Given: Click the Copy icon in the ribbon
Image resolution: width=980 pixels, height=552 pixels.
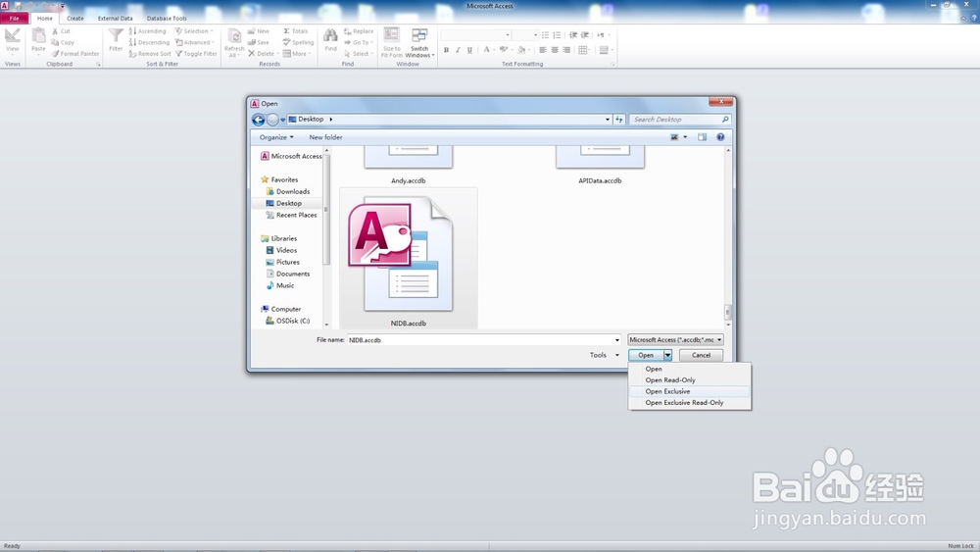Looking at the screenshot, I should (55, 42).
